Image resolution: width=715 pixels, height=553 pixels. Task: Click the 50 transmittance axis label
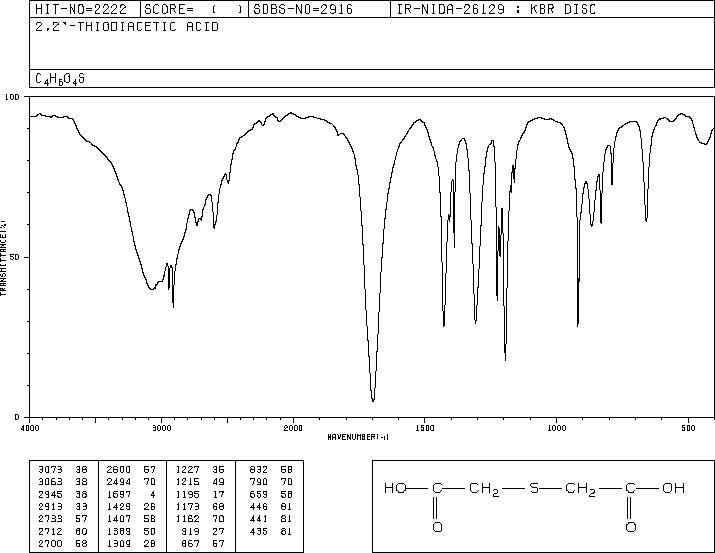pyautogui.click(x=15, y=257)
